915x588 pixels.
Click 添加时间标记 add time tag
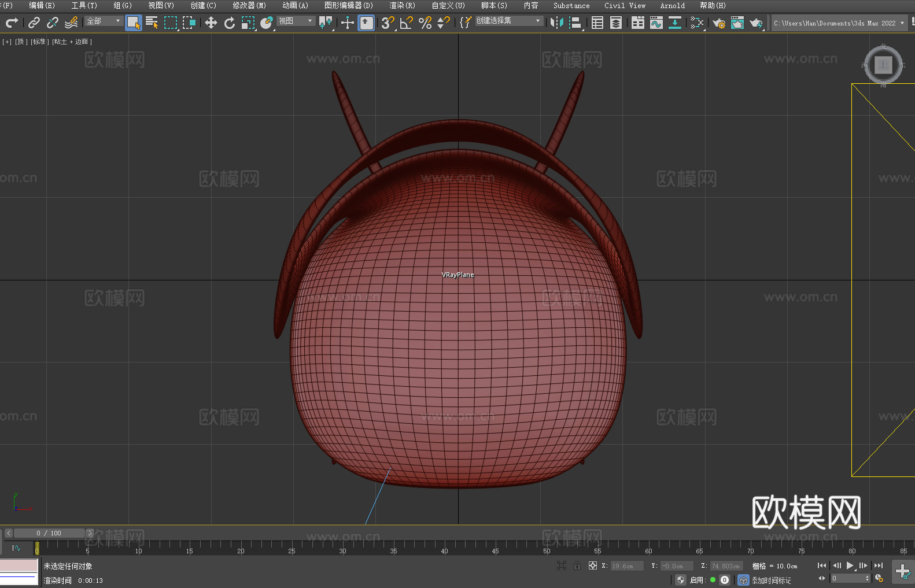(x=771, y=580)
